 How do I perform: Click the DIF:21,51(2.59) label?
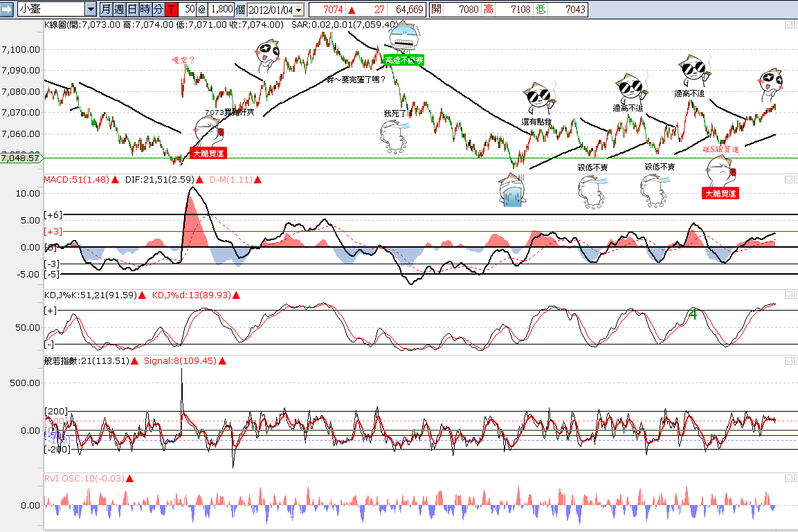pos(160,180)
